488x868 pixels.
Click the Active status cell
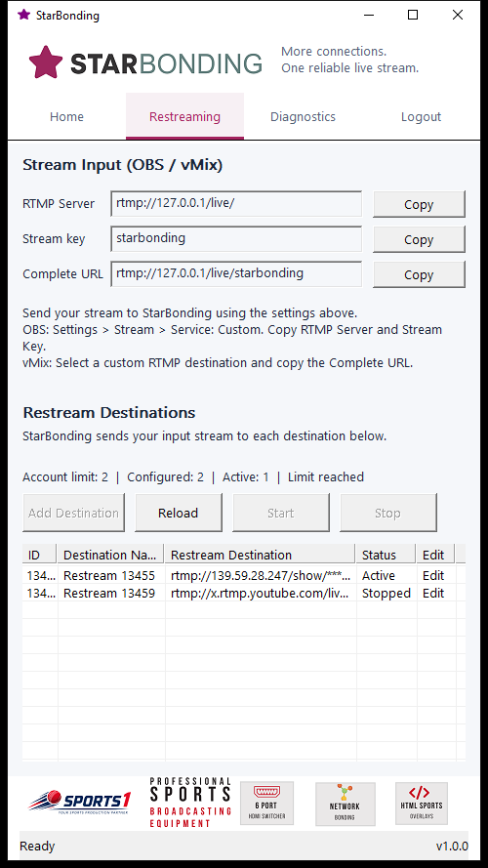[x=386, y=576]
